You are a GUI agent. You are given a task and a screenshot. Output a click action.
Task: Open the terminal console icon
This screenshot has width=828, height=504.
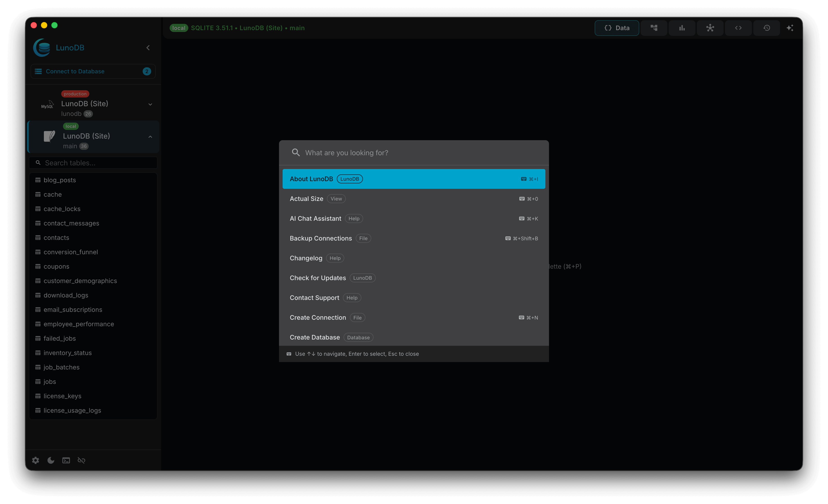(66, 460)
